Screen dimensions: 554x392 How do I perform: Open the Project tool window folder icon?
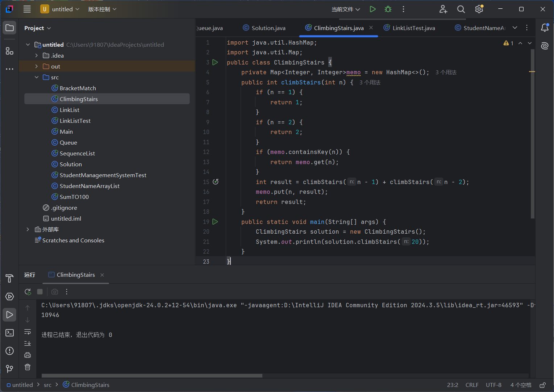[x=10, y=28]
